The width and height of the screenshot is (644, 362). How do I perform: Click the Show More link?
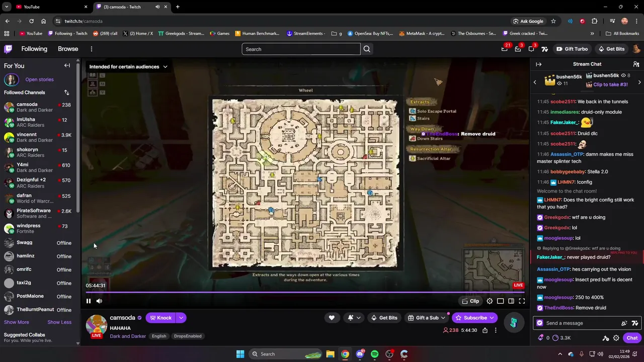[17, 322]
